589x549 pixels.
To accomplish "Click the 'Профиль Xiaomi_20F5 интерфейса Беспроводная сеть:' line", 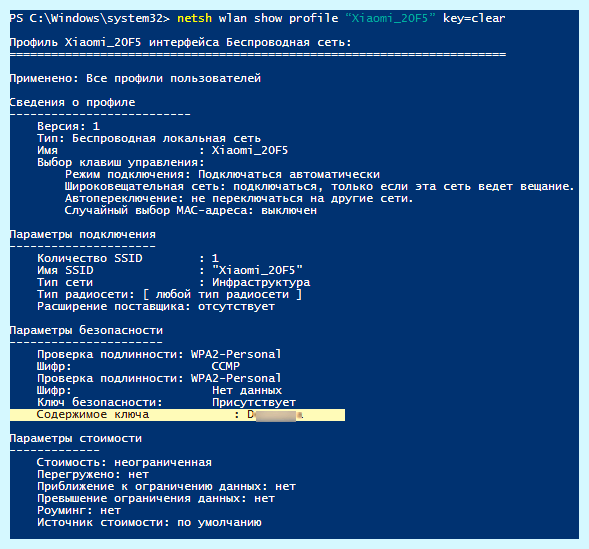I will click(181, 42).
